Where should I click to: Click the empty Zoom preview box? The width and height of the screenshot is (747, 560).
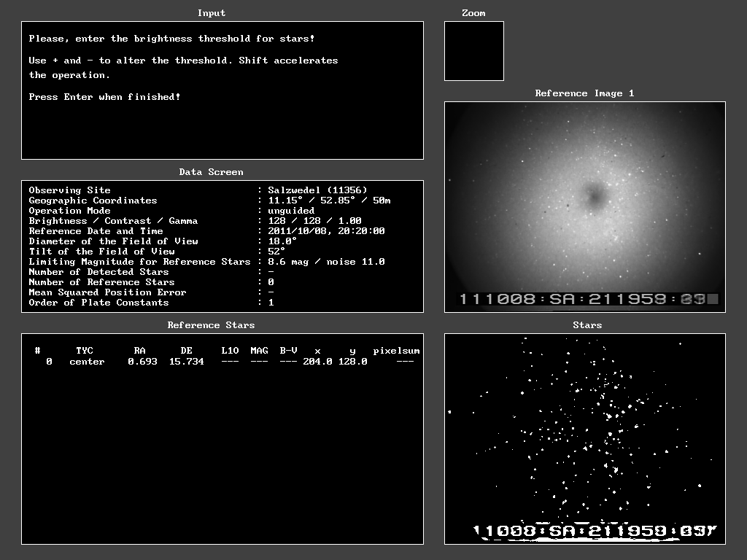coord(474,51)
